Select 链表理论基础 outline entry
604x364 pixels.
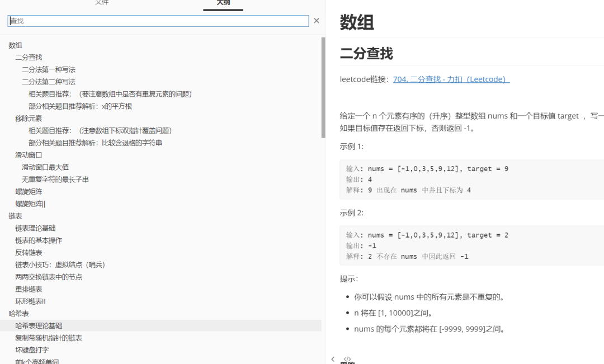[35, 228]
